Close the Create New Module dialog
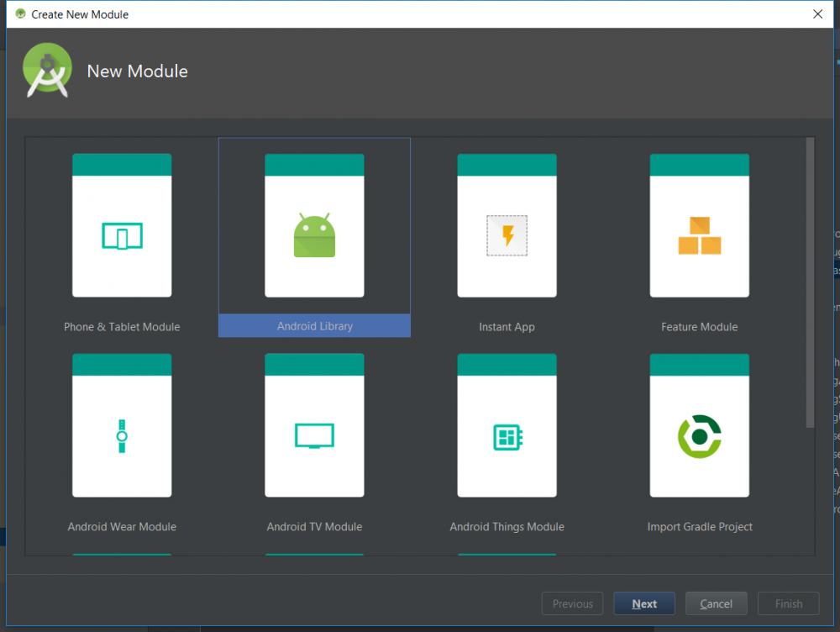This screenshot has width=840, height=632. click(817, 14)
